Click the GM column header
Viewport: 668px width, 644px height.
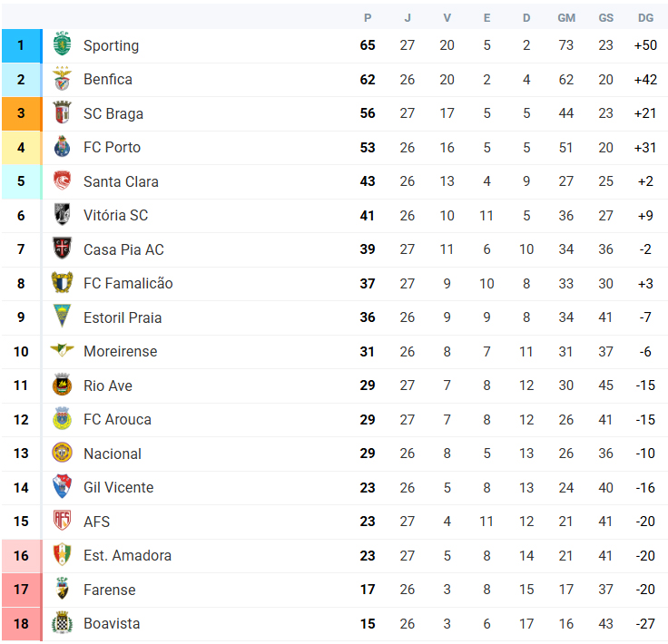point(566,18)
